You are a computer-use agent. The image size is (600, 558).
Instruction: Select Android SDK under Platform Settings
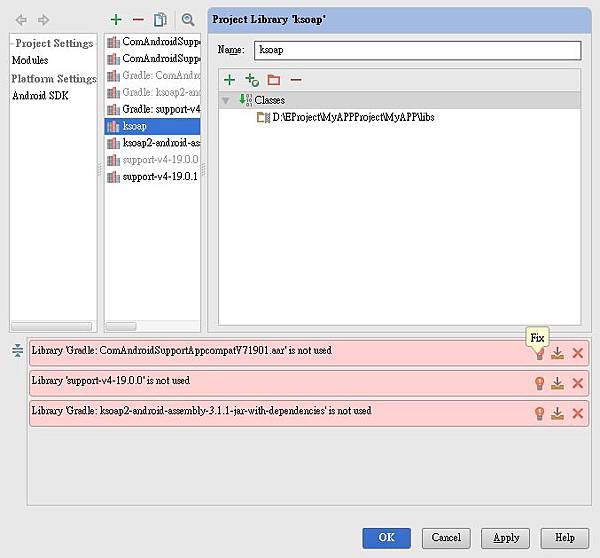point(40,96)
